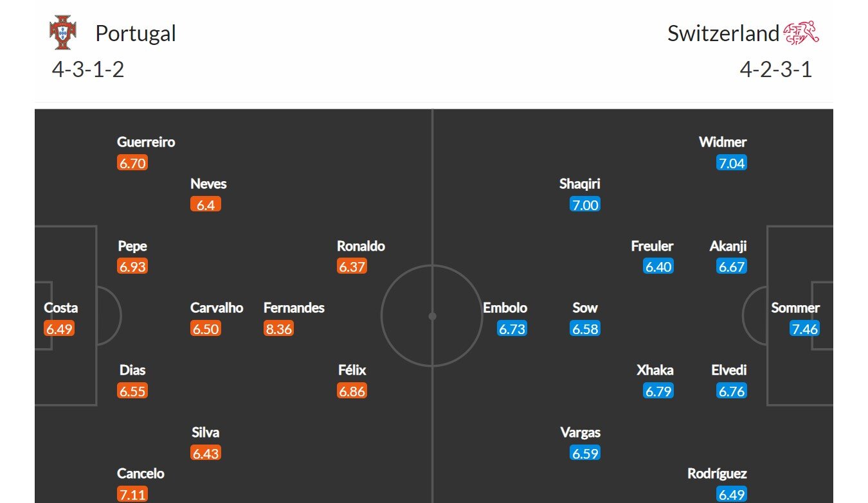Image resolution: width=868 pixels, height=503 pixels.
Task: Open the Switzerland team name link
Action: [723, 33]
